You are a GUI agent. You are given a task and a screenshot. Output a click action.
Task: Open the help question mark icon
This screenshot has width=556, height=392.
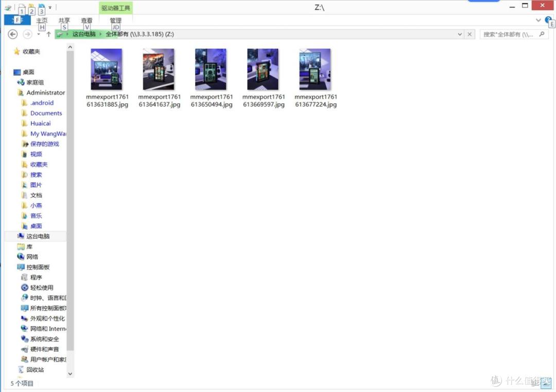[548, 20]
